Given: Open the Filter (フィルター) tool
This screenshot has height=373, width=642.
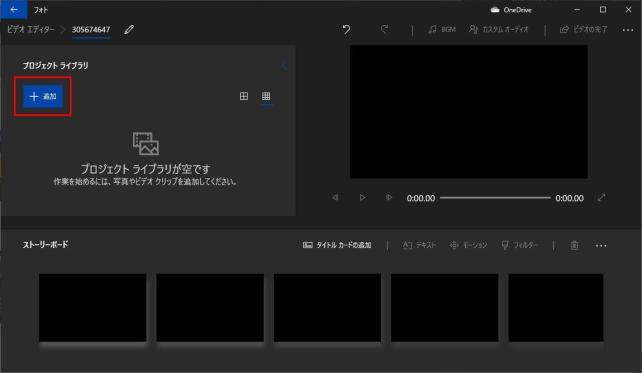Looking at the screenshot, I should pyautogui.click(x=519, y=245).
